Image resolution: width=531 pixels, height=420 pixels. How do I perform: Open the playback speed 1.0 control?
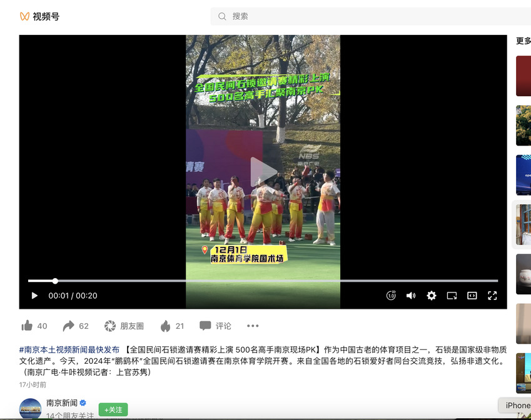pos(391,296)
